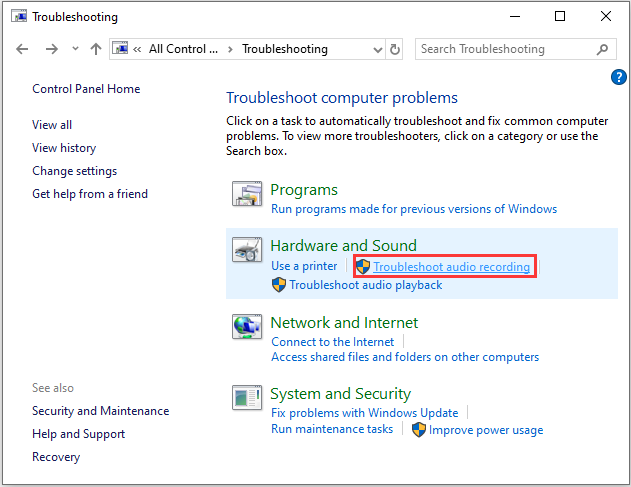
Task: Click the Hardware and Sound category icon
Action: (247, 250)
